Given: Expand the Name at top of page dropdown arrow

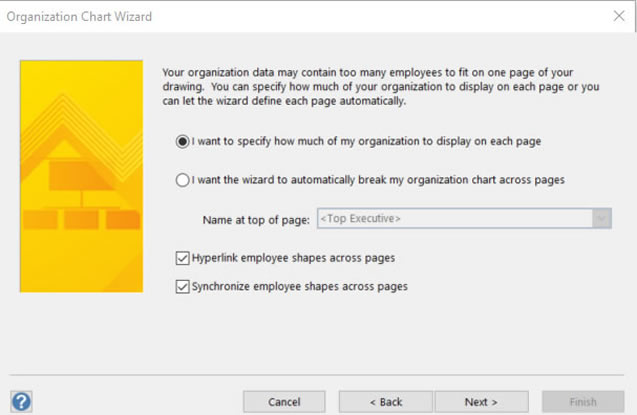Looking at the screenshot, I should [x=601, y=218].
